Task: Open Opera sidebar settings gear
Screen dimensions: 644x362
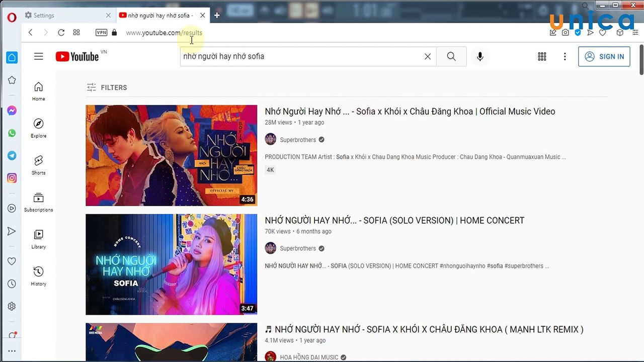Action: pos(12,306)
